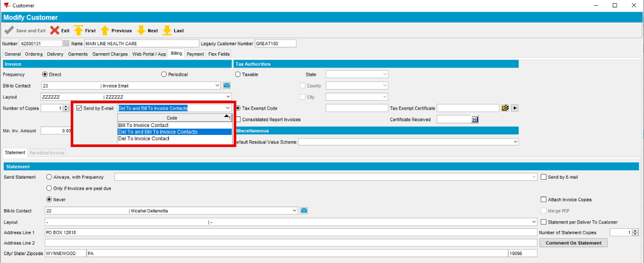Click the Comment On Statement button
The height and width of the screenshot is (263, 644).
tap(573, 243)
